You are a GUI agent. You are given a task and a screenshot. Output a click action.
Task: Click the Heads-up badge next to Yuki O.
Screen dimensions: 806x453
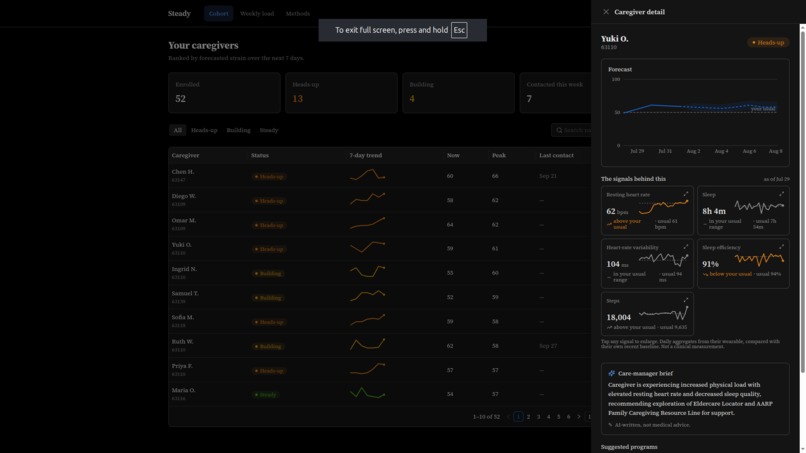(x=768, y=42)
